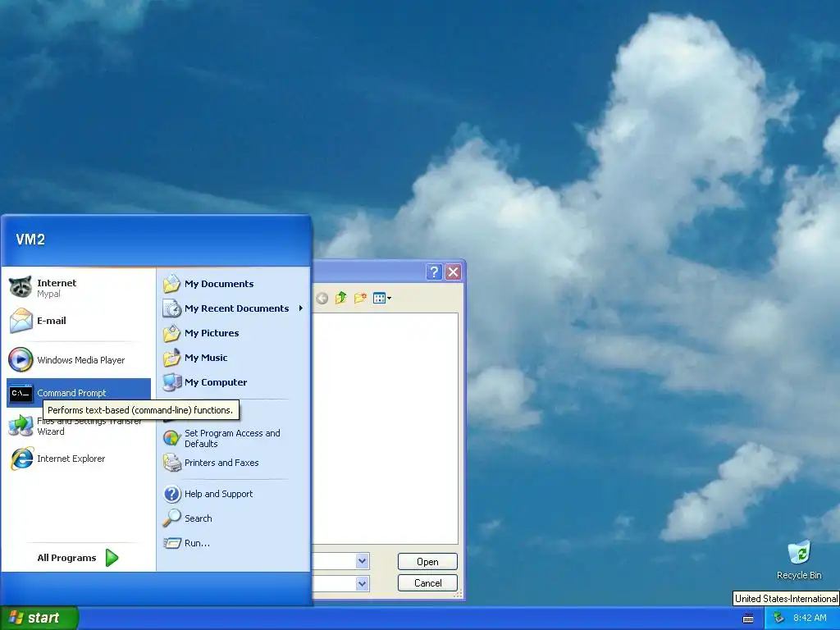The image size is (840, 630).
Task: Launch the E-mail program shortcut
Action: 78,321
